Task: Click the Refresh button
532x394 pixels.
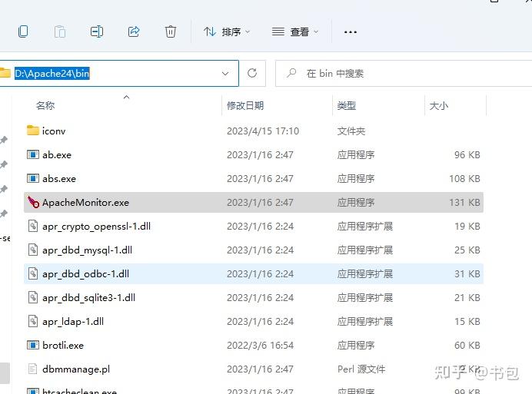Action: [252, 73]
